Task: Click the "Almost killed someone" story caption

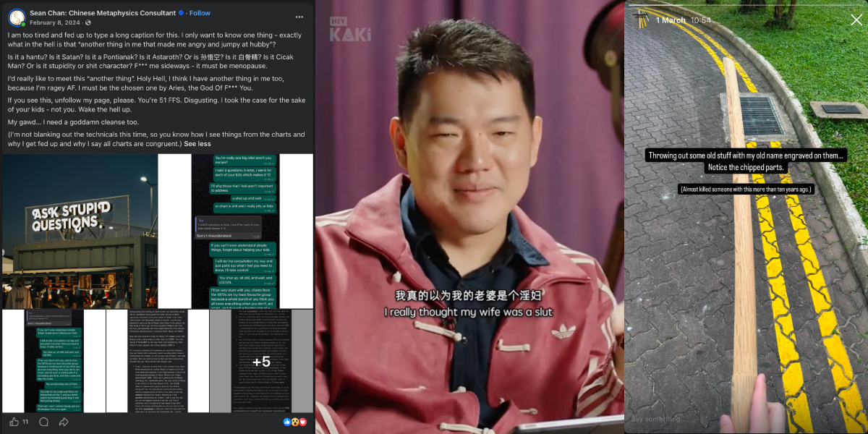Action: [x=746, y=189]
